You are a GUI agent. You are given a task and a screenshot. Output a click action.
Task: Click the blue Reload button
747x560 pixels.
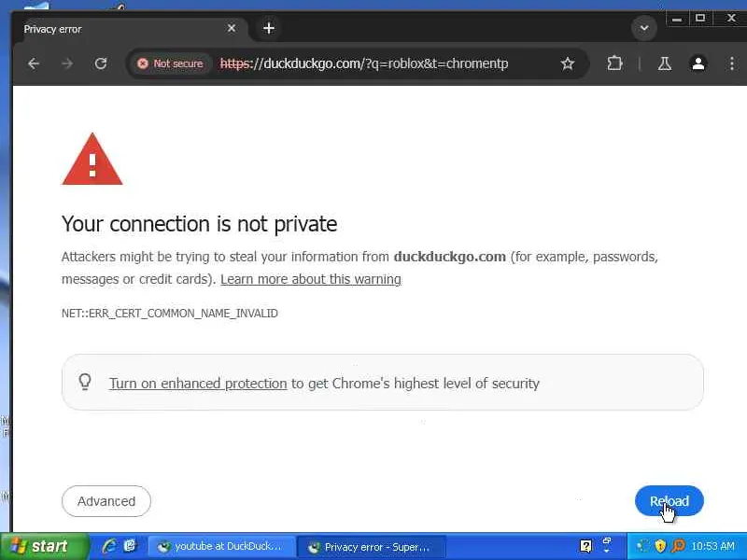[x=669, y=501]
